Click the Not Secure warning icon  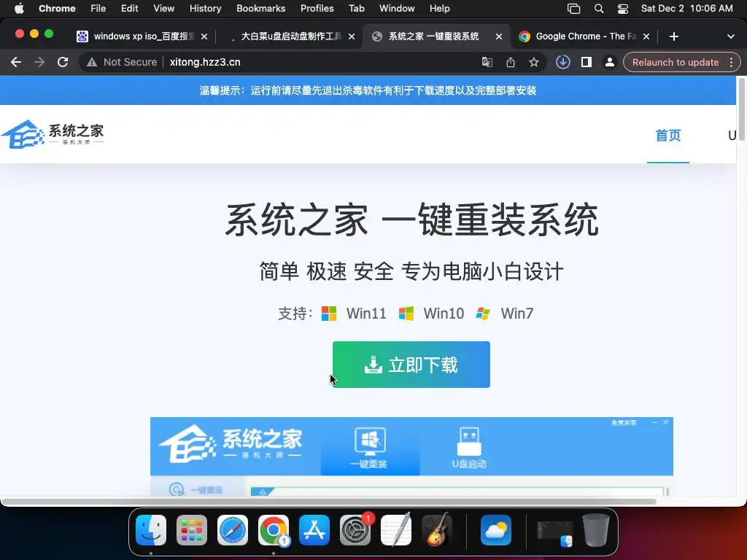92,63
